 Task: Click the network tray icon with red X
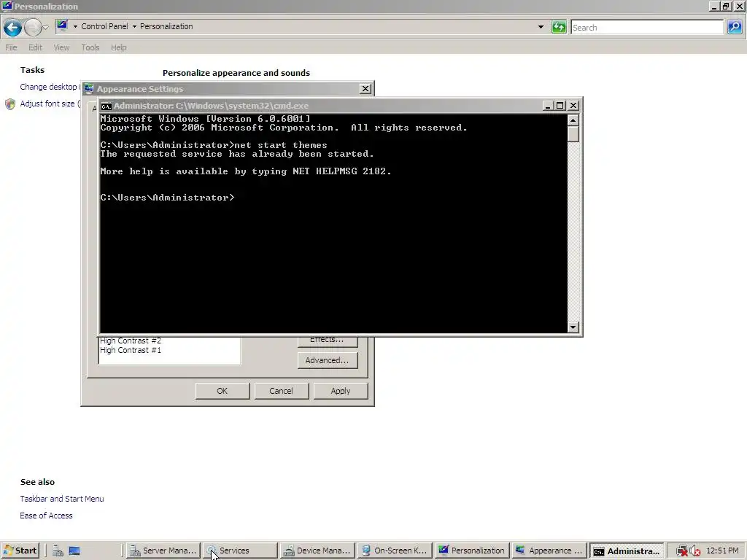tap(682, 551)
